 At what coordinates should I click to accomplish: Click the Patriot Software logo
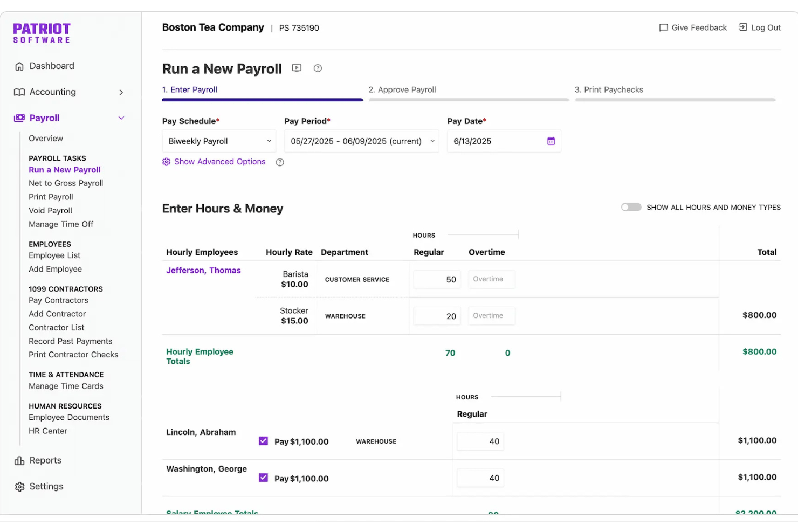(42, 33)
